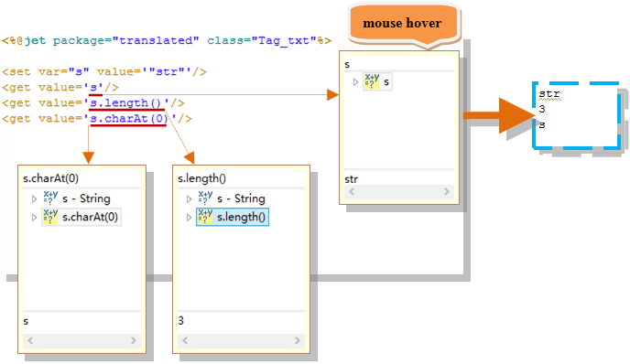Click variable icon of 's - String' in s.charAt(0) popup
630x364 pixels.
(50, 198)
